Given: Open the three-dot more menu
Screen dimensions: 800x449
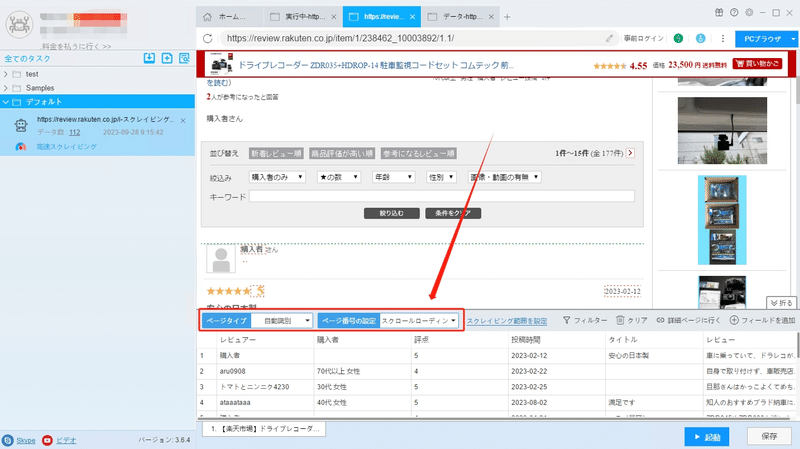Looking at the screenshot, I should coord(722,38).
